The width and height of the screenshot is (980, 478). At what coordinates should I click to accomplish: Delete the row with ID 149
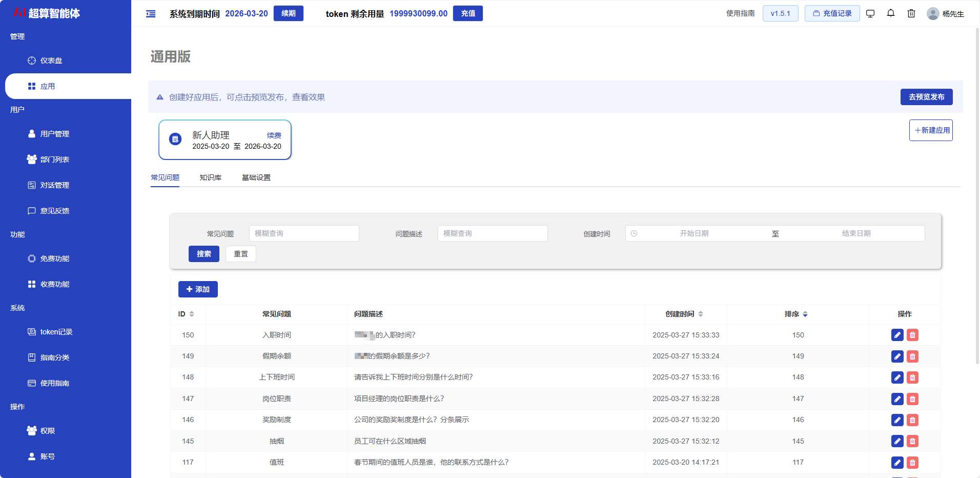pyautogui.click(x=912, y=356)
